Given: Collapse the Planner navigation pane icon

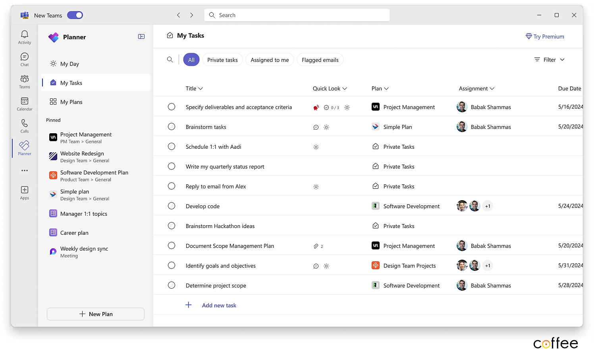Looking at the screenshot, I should [x=141, y=36].
